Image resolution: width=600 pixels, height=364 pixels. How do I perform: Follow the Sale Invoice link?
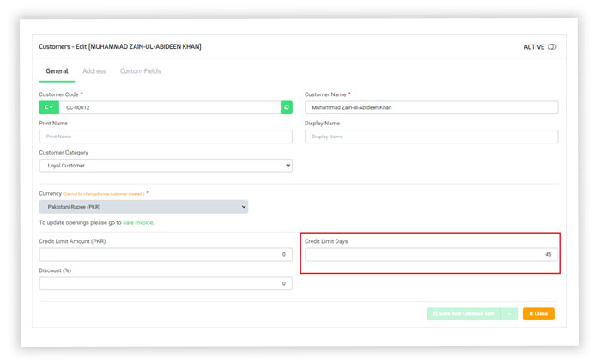(137, 222)
